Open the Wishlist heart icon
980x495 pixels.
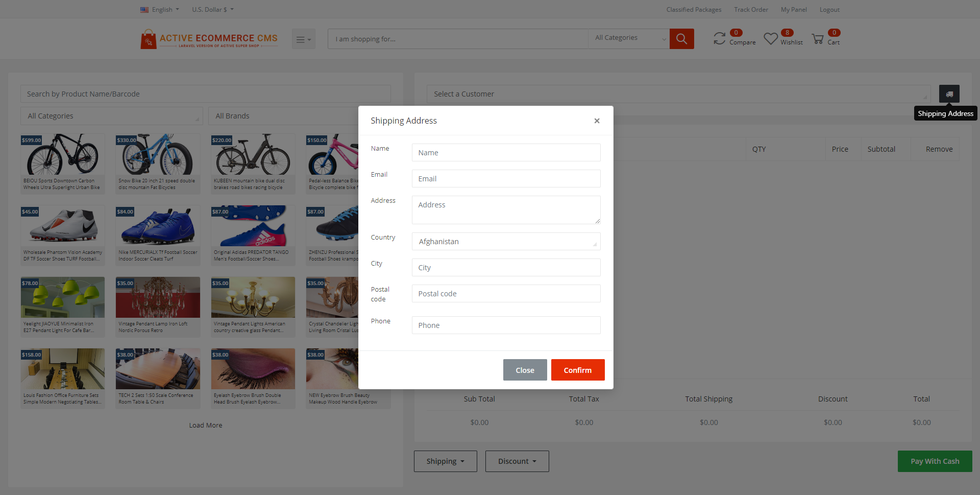(770, 39)
